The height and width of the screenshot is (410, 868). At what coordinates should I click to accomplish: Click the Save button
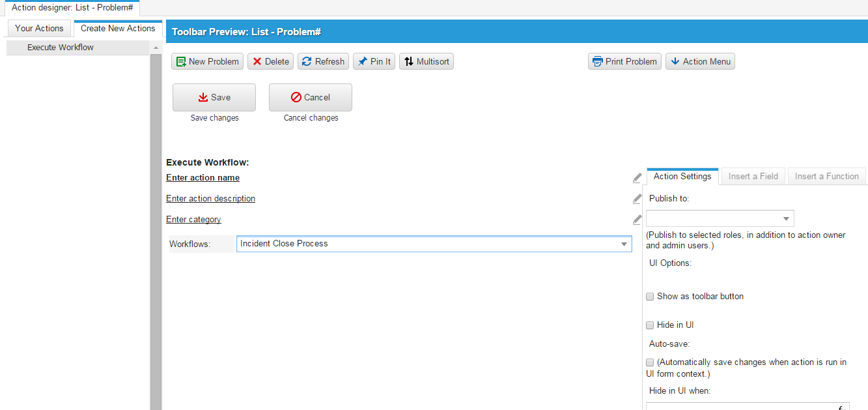pos(214,96)
